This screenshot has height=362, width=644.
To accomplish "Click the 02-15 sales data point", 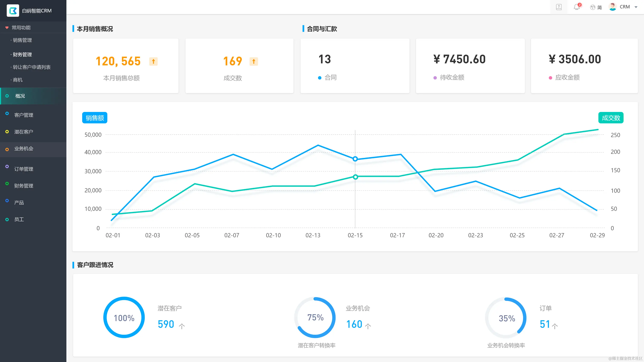I will pyautogui.click(x=355, y=159).
